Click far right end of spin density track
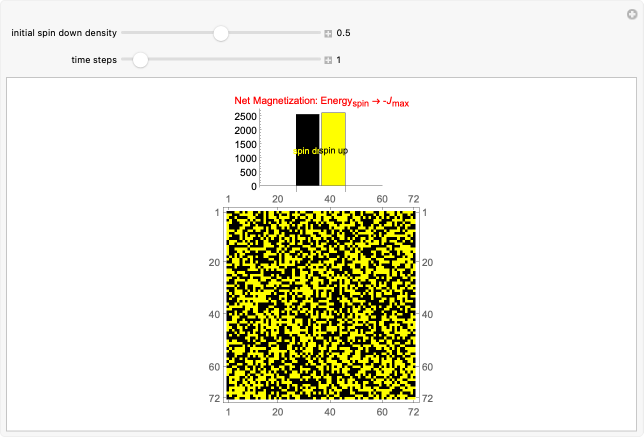This screenshot has width=644, height=438. 317,33
